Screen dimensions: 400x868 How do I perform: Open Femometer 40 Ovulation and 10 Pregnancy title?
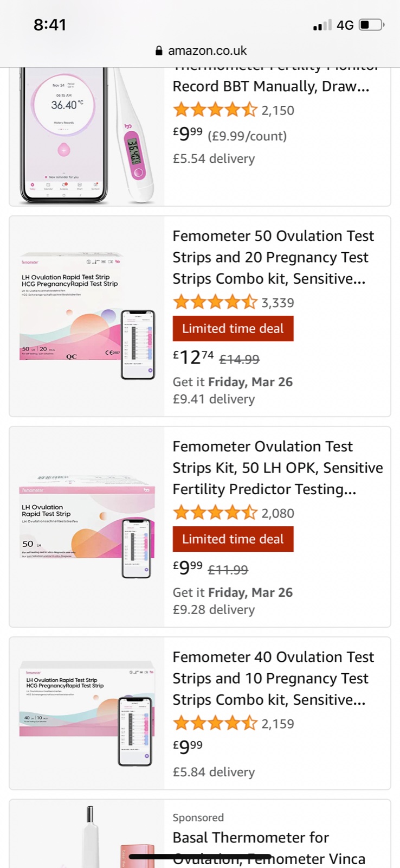pyautogui.click(x=273, y=678)
